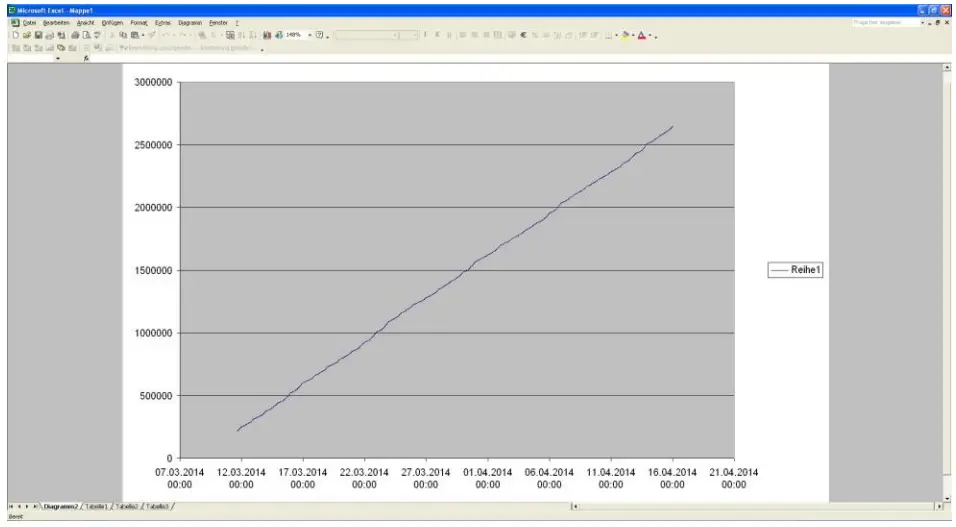Minimize the workbook window in menu bar

pyautogui.click(x=930, y=23)
